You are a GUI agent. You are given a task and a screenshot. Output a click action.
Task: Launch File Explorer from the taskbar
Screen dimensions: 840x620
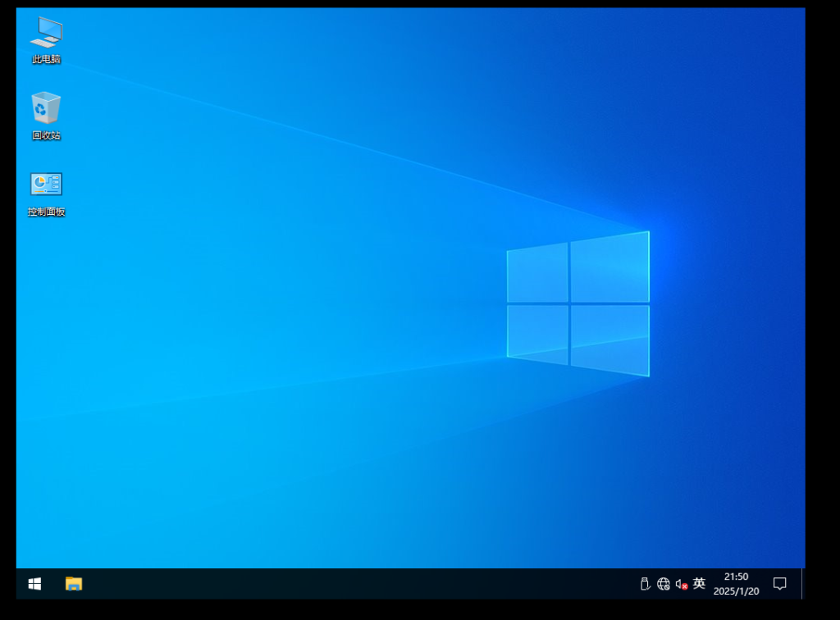coord(74,584)
